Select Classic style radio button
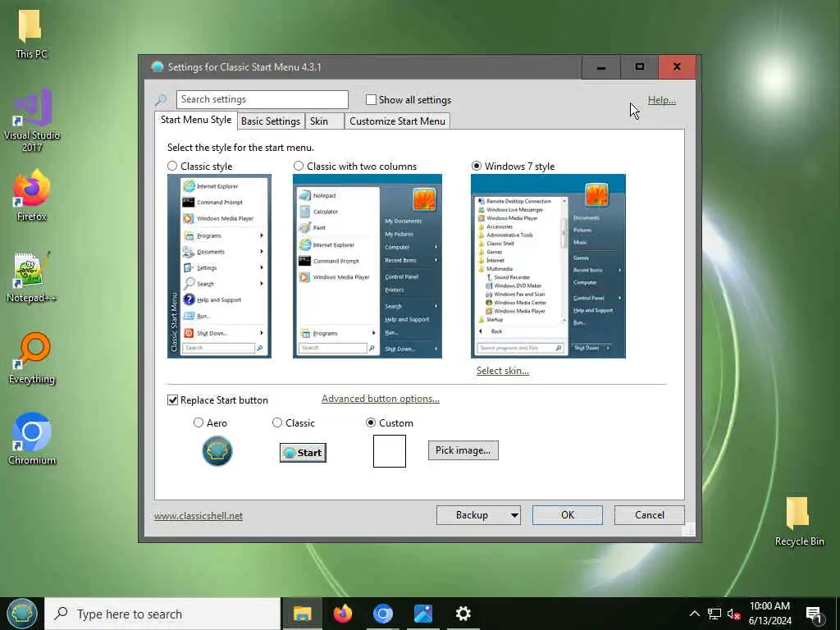The image size is (840, 630). coord(172,166)
